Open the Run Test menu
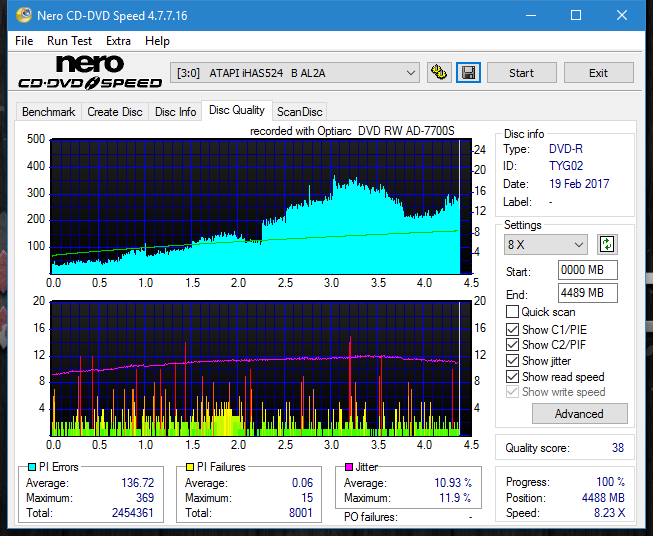Screen dimensions: 653x536 click(x=69, y=41)
